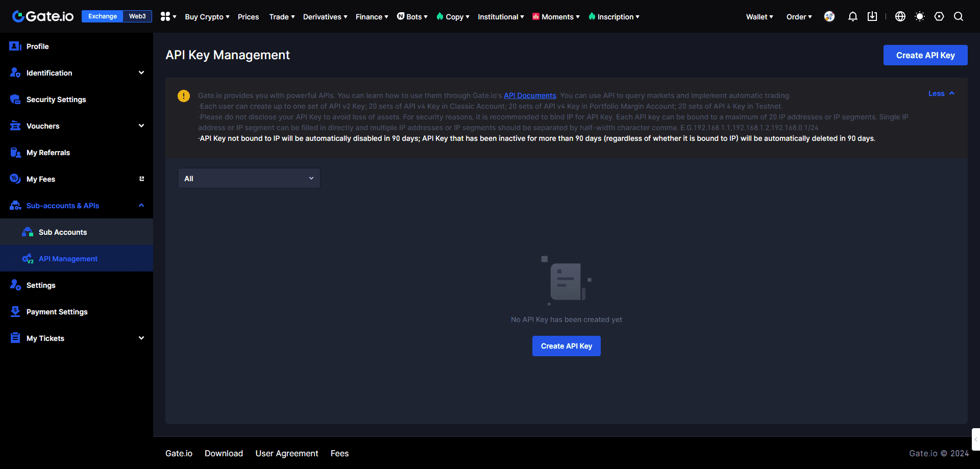Open the search magnifier icon
980x469 pixels.
[959, 17]
